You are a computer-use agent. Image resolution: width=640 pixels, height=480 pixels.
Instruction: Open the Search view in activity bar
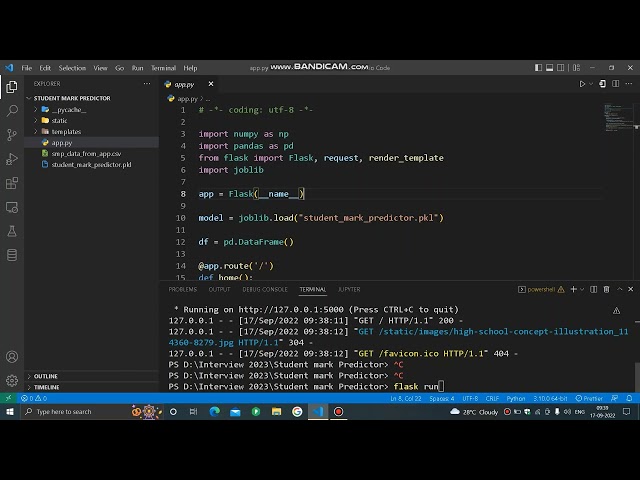(12, 111)
